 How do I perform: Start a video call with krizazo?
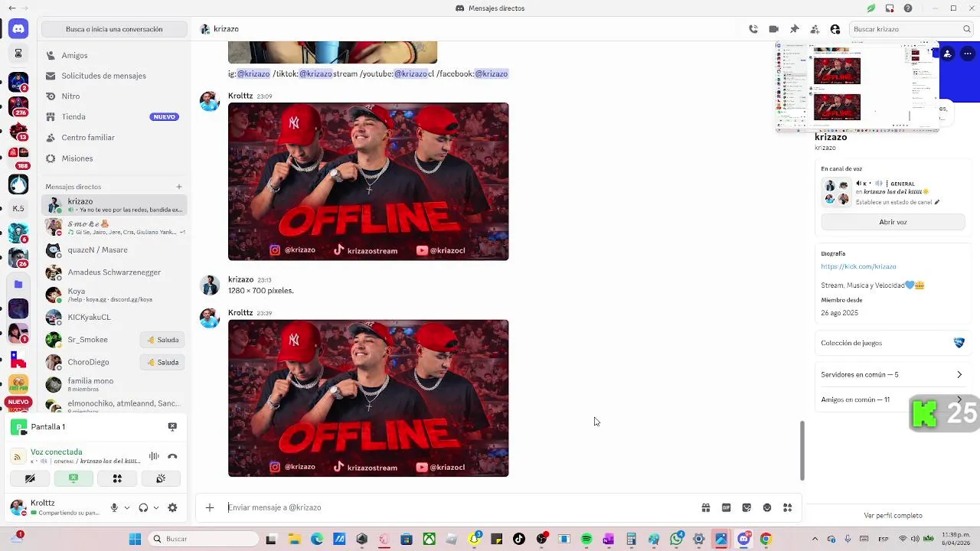[x=774, y=29]
